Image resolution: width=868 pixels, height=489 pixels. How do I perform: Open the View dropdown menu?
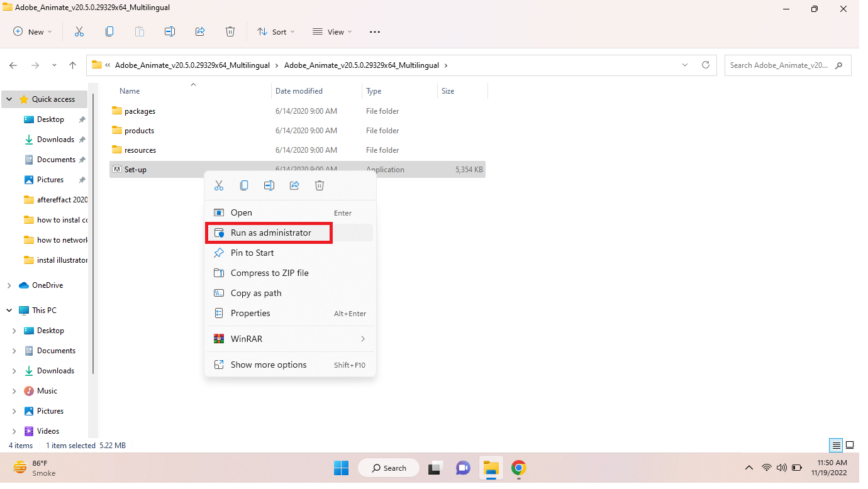(x=333, y=32)
